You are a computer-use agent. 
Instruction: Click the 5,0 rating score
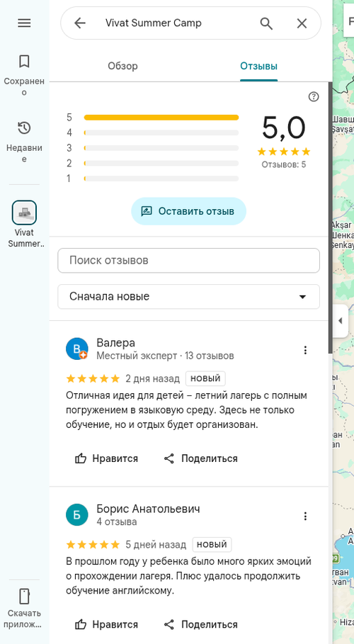284,128
